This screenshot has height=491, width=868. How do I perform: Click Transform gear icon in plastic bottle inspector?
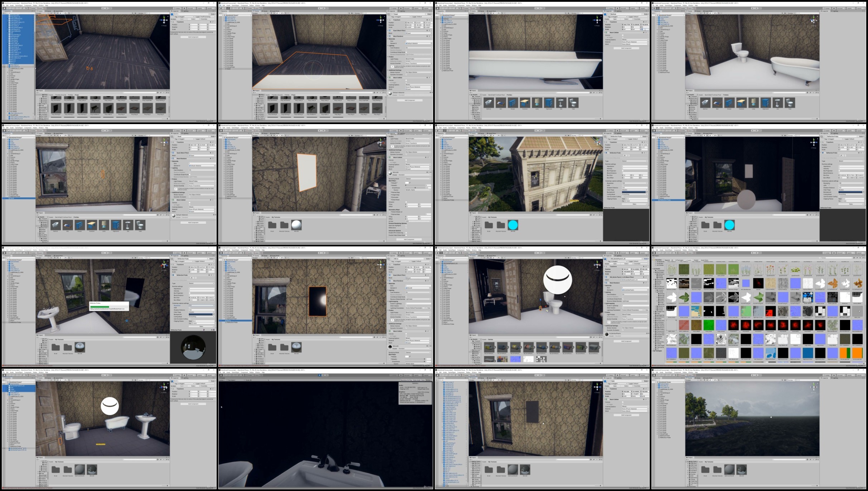click(x=648, y=266)
